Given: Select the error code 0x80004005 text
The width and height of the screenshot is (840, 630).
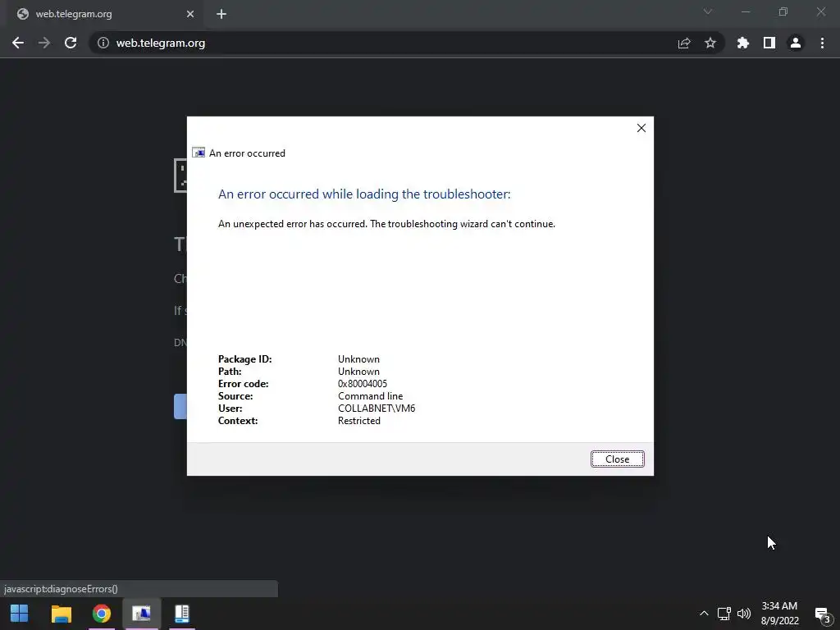Looking at the screenshot, I should tap(363, 384).
